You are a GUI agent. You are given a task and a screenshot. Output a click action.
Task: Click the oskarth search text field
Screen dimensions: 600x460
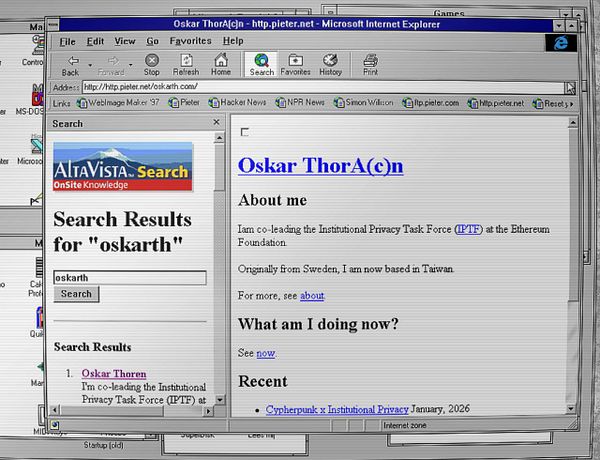(x=130, y=277)
